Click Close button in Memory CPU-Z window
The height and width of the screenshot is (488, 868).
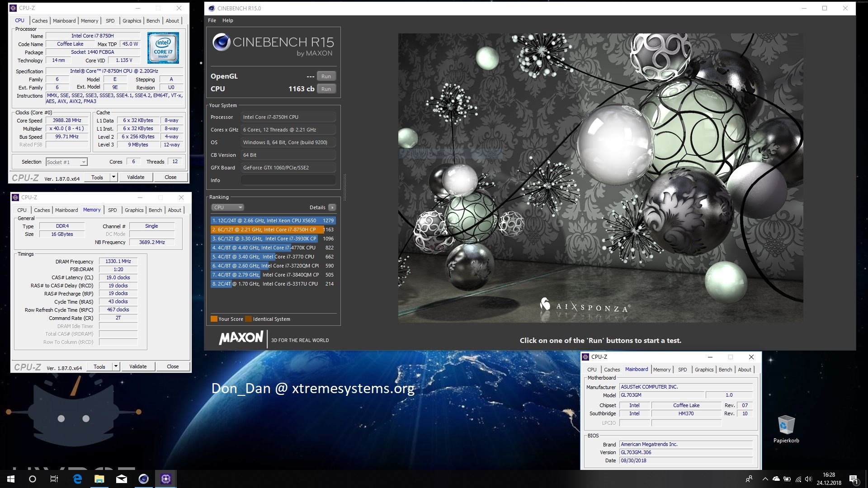173,366
